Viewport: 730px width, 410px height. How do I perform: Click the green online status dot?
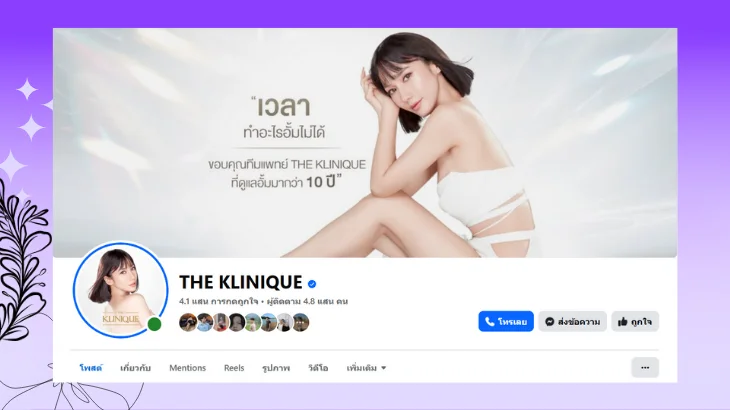[x=154, y=324]
